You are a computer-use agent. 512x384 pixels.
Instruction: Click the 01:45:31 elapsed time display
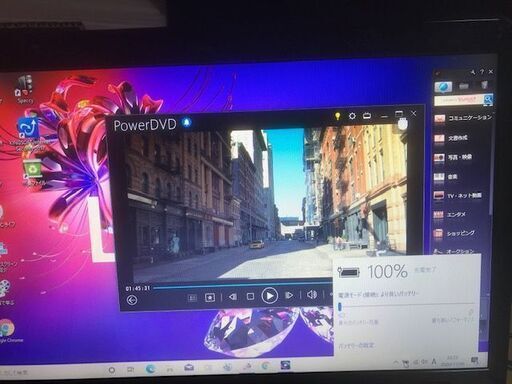[138, 288]
